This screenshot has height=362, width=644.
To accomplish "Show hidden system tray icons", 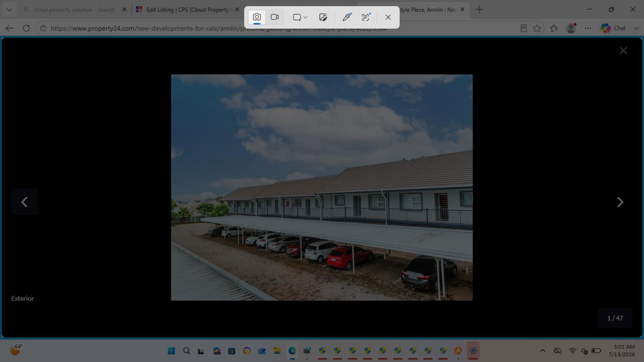I will coord(542,351).
